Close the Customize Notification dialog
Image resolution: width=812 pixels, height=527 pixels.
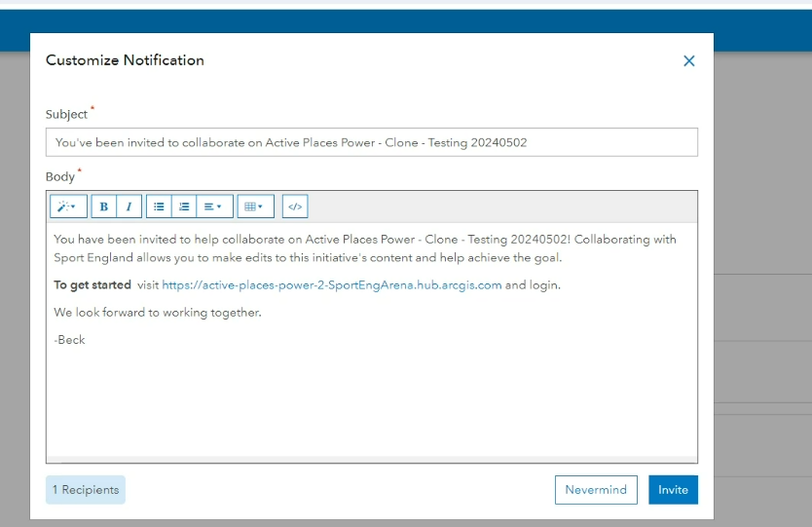[688, 60]
